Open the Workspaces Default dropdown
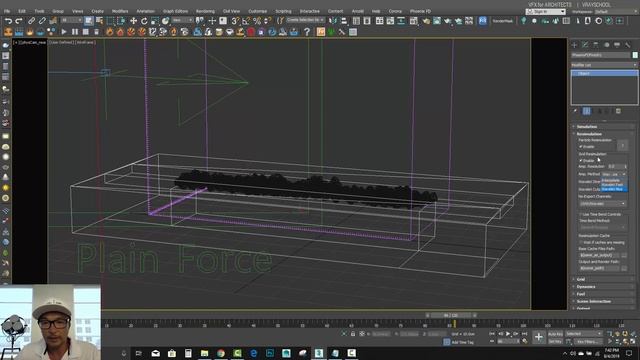640x360 pixels. [x=616, y=12]
